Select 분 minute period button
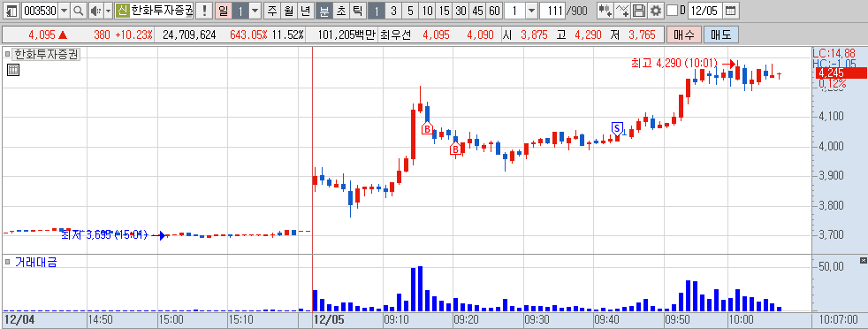 [x=324, y=11]
